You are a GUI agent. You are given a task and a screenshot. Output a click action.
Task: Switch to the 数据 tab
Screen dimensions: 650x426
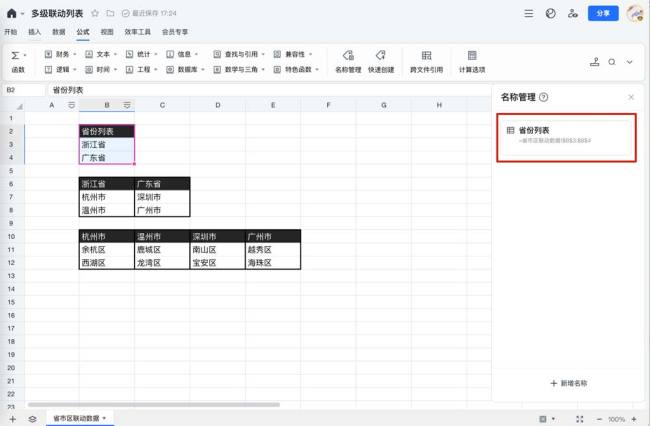pyautogui.click(x=59, y=32)
